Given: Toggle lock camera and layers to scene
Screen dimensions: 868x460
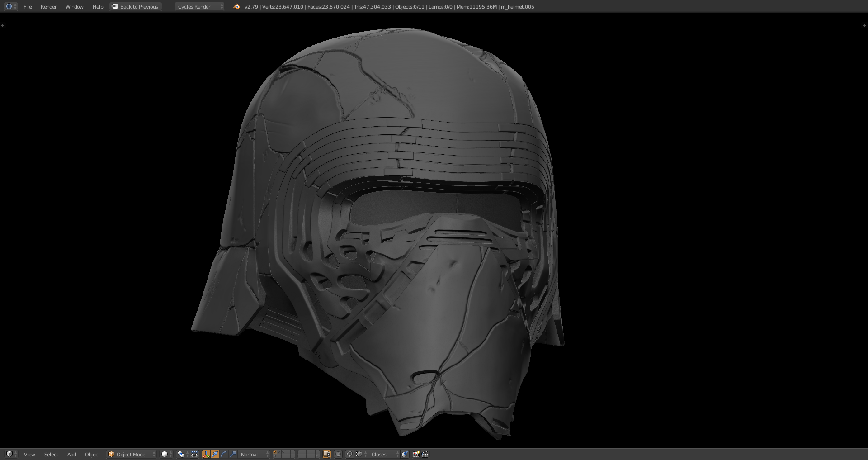Looking at the screenshot, I should (327, 454).
